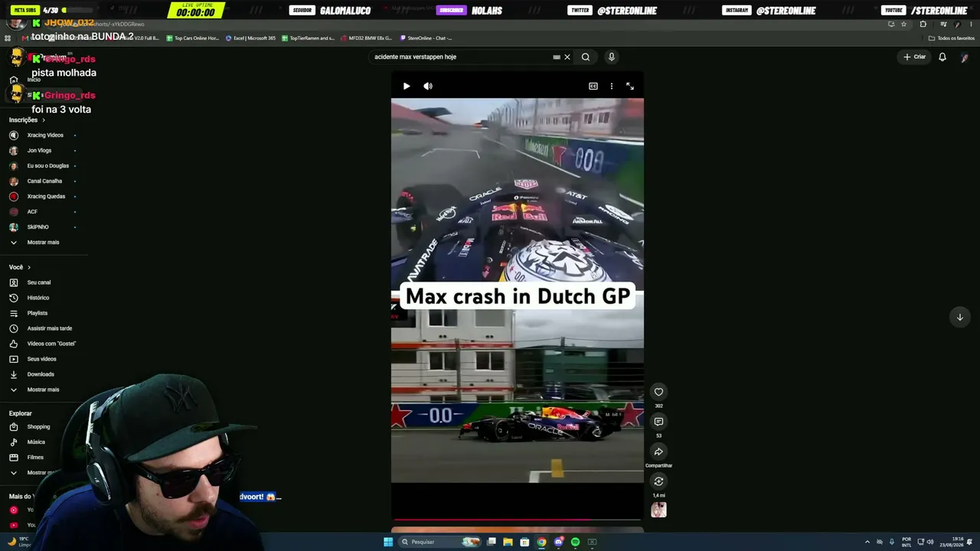Bookmark this page with the star icon
The image size is (980, 551).
[903, 24]
